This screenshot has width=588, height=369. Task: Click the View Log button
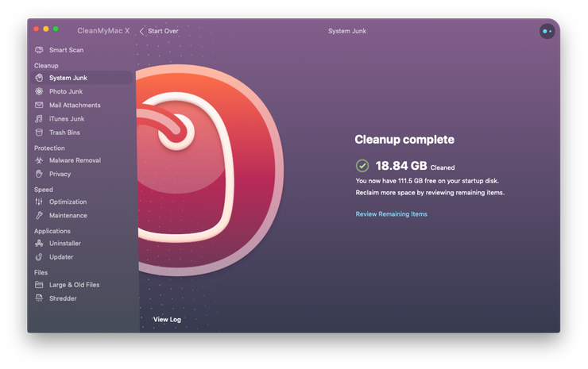click(x=167, y=319)
